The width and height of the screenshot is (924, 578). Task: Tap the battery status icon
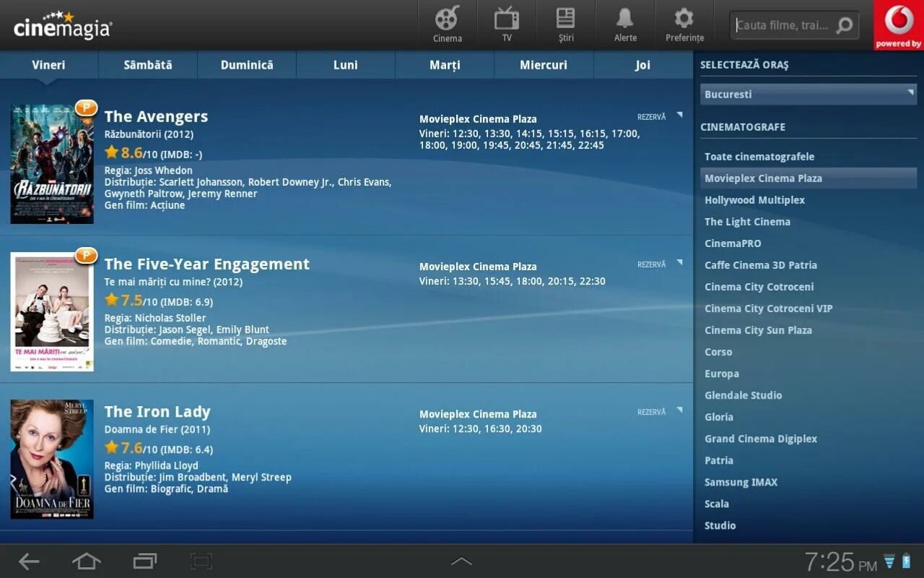point(906,561)
